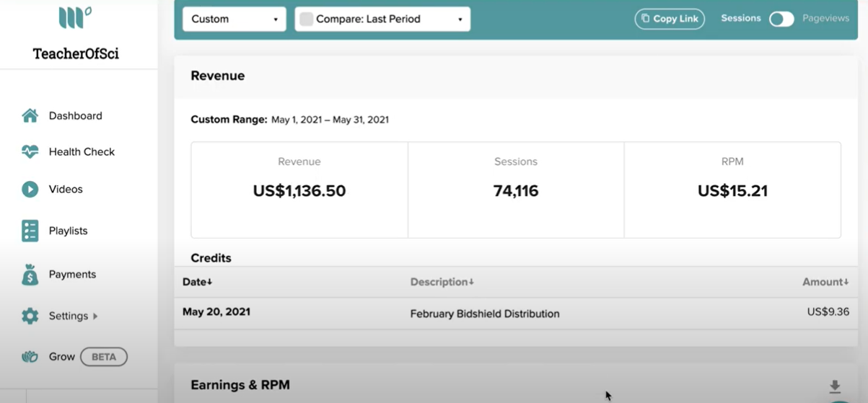The height and width of the screenshot is (403, 868).
Task: Sort credits by Description column
Action: click(442, 282)
